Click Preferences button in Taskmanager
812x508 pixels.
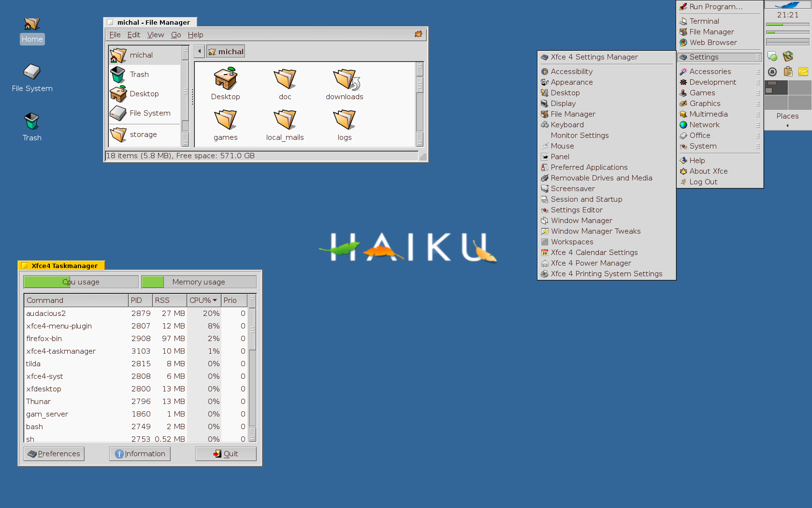click(x=54, y=454)
